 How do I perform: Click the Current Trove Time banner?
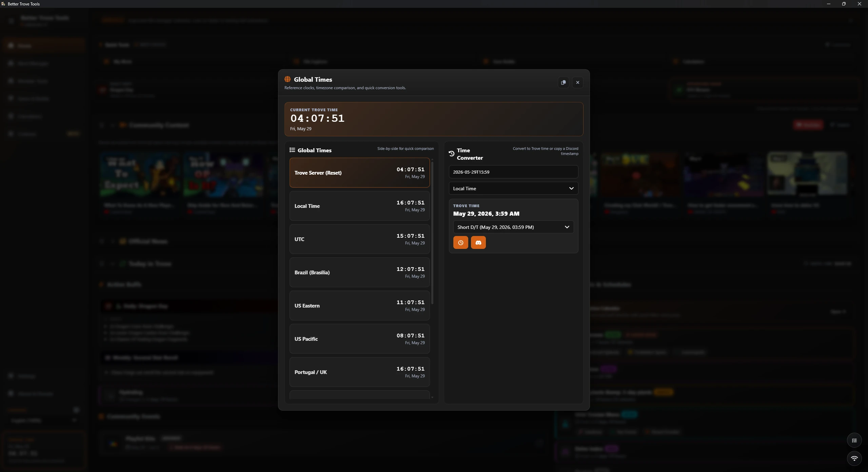pos(434,119)
